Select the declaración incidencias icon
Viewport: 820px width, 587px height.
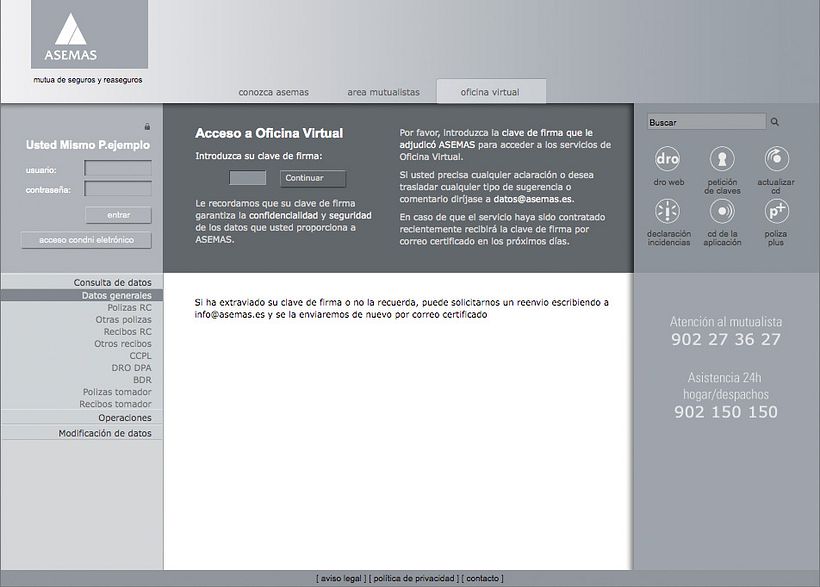(668, 211)
